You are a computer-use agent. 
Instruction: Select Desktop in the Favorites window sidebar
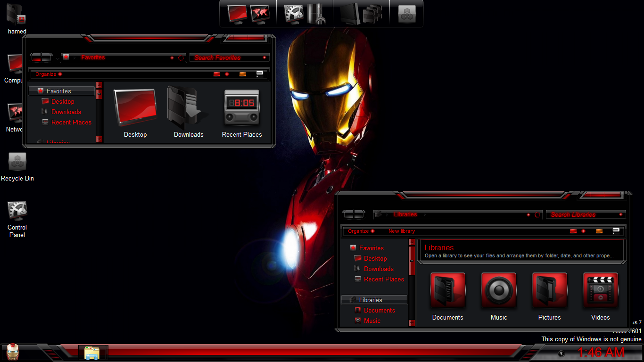(x=62, y=101)
